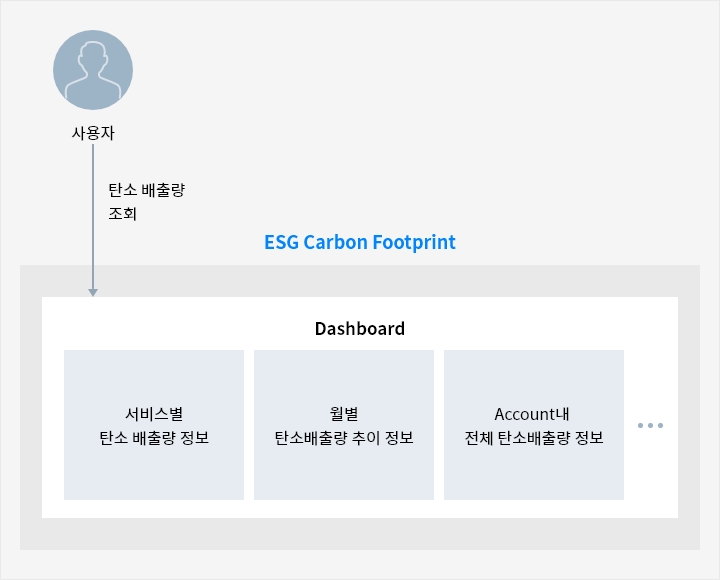Click the 조회 text beside the arrow
This screenshot has width=720, height=580.
(x=121, y=212)
